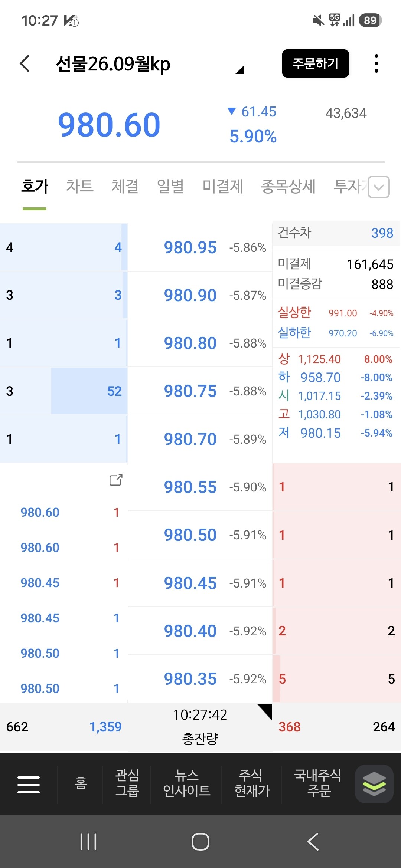
Task: Expand the tab list chevron beside 투자자
Action: [379, 187]
